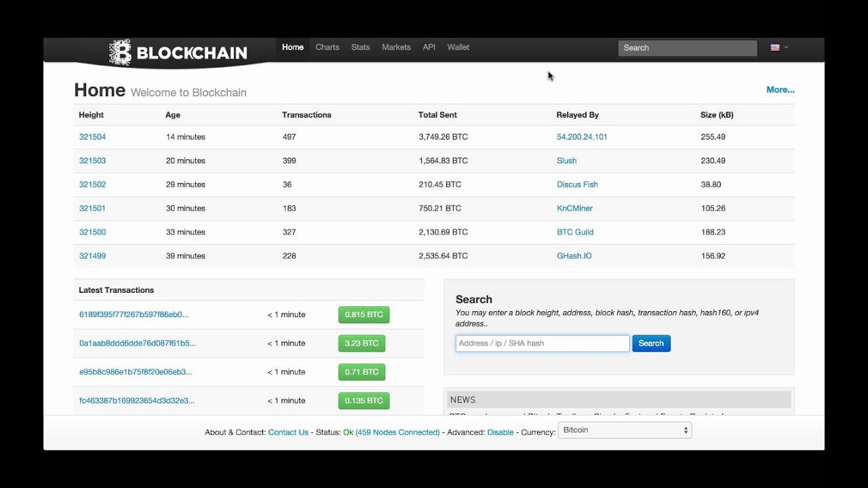
Task: Click the 3.23 BTC amount button
Action: pyautogui.click(x=361, y=343)
